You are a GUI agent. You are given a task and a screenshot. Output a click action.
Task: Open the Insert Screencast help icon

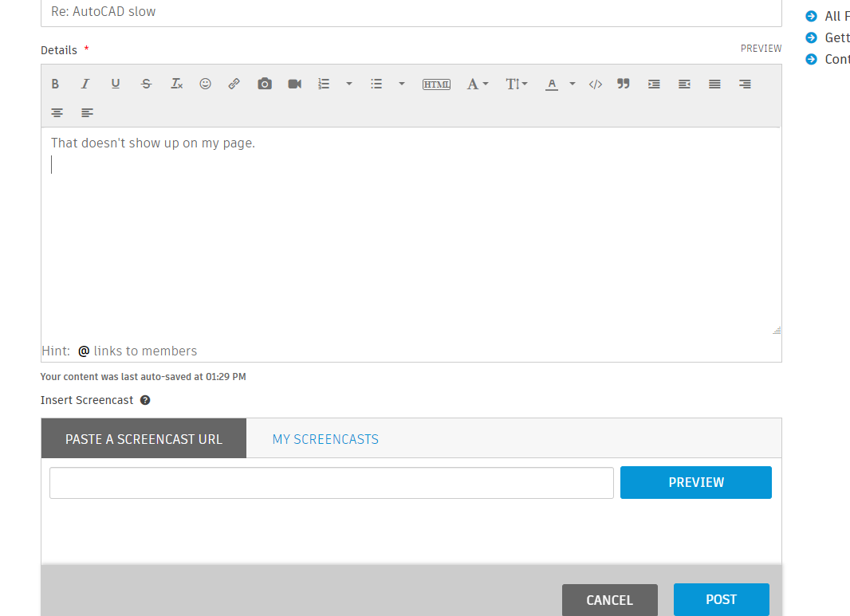click(144, 399)
